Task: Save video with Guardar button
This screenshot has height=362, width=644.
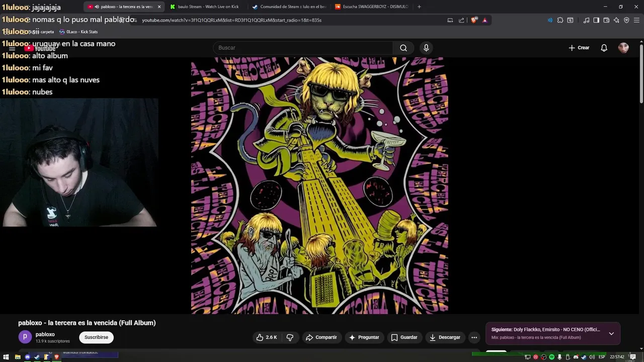Action: pos(404,337)
